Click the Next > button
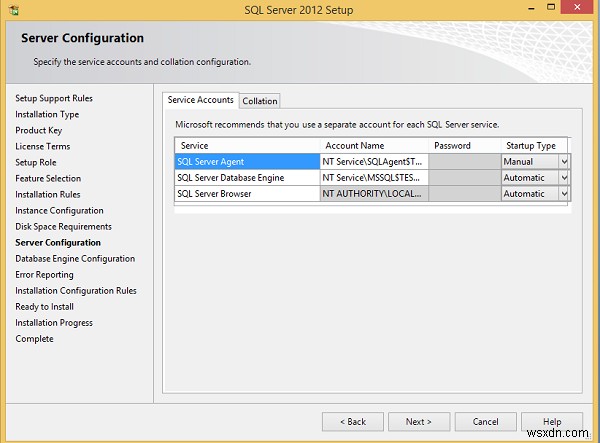 [x=419, y=422]
